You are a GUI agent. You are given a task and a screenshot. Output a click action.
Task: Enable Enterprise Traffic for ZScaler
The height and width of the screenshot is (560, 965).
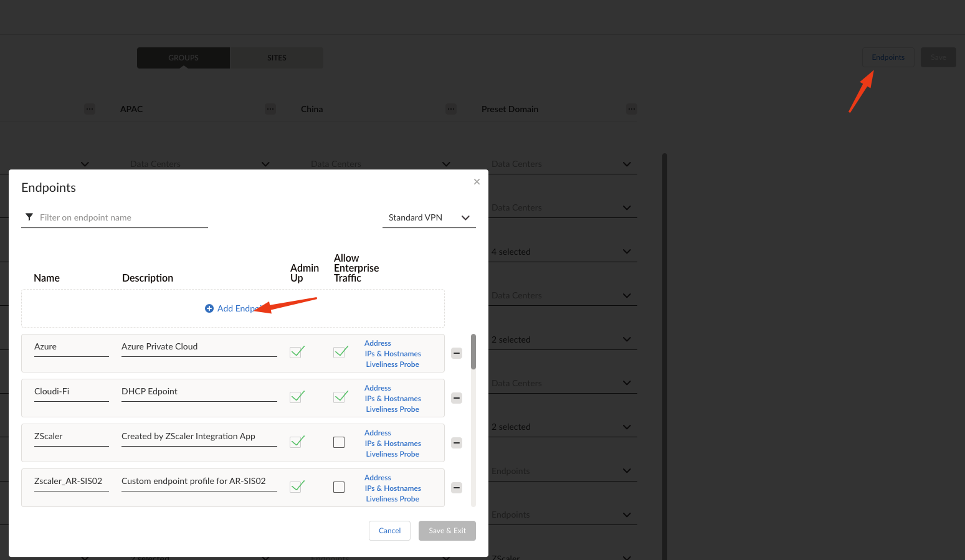(x=339, y=442)
